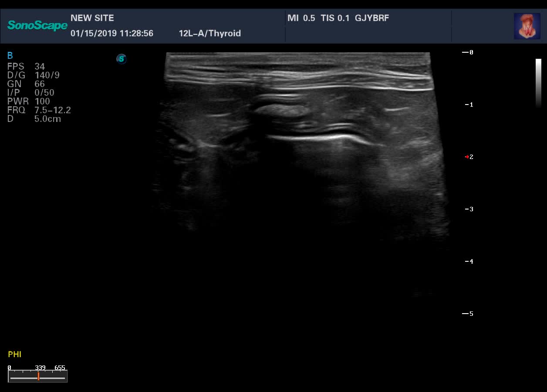Click the 3 cm depth scale mark
Screen dimensions: 547x392
pos(469,209)
